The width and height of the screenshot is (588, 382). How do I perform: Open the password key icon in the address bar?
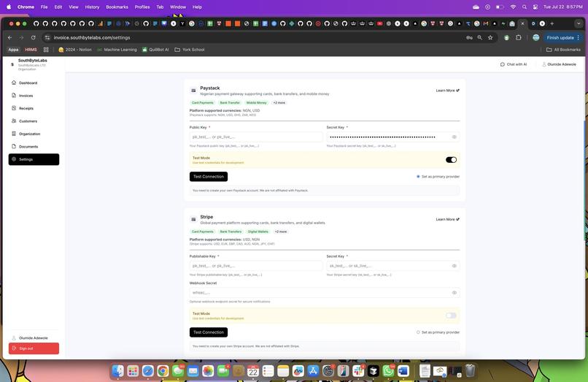(x=469, y=37)
